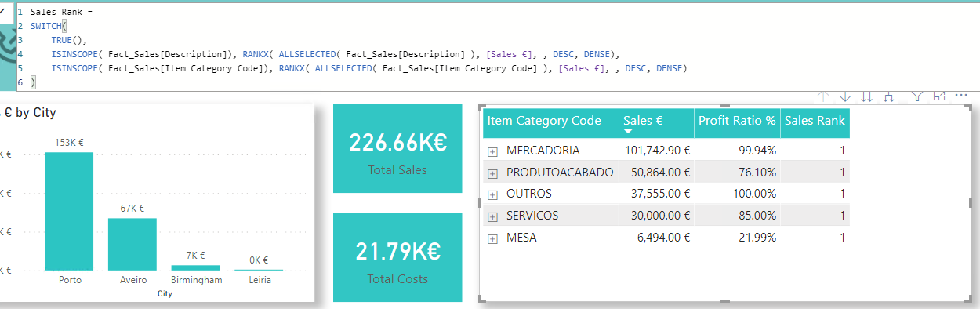Expand the OUTROS row
The image size is (980, 309).
tap(493, 194)
